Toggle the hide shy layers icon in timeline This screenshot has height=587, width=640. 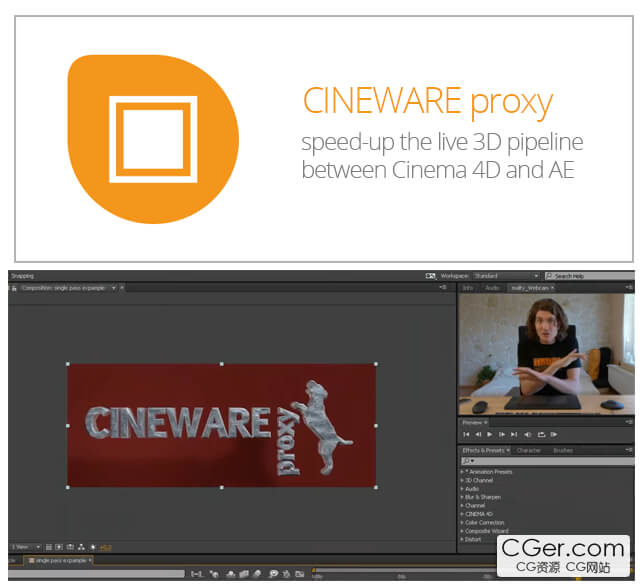click(x=231, y=574)
